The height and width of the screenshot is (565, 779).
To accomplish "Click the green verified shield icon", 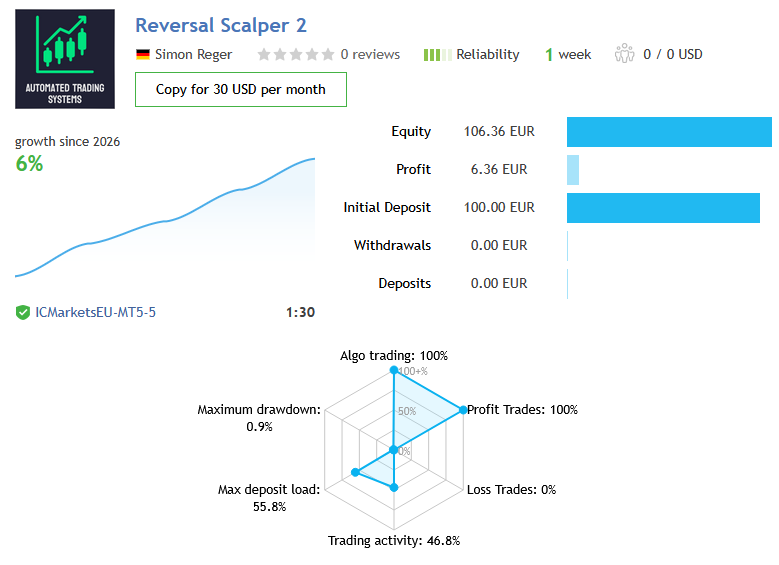I will (23, 313).
